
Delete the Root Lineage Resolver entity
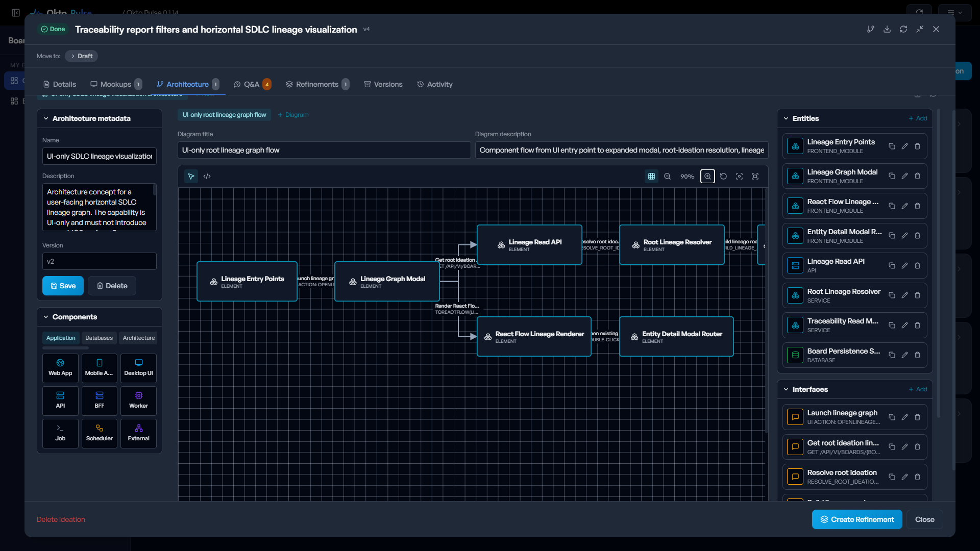coord(917,295)
